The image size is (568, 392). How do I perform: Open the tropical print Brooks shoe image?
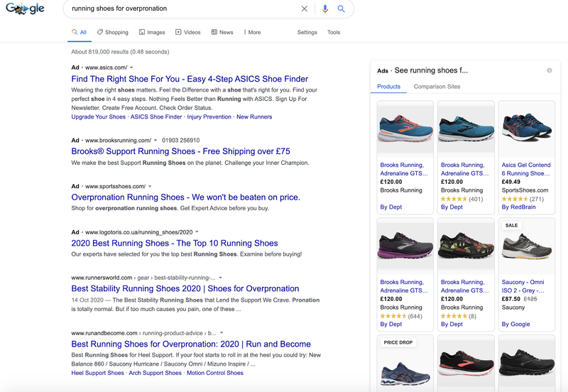tap(466, 246)
